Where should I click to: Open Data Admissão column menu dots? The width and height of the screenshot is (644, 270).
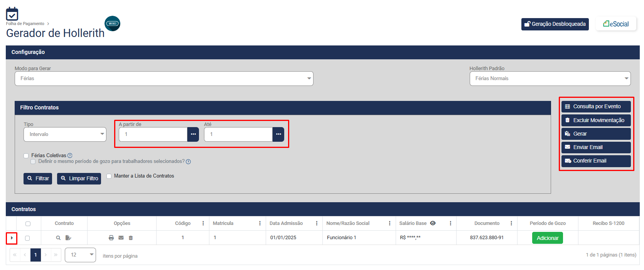317,223
